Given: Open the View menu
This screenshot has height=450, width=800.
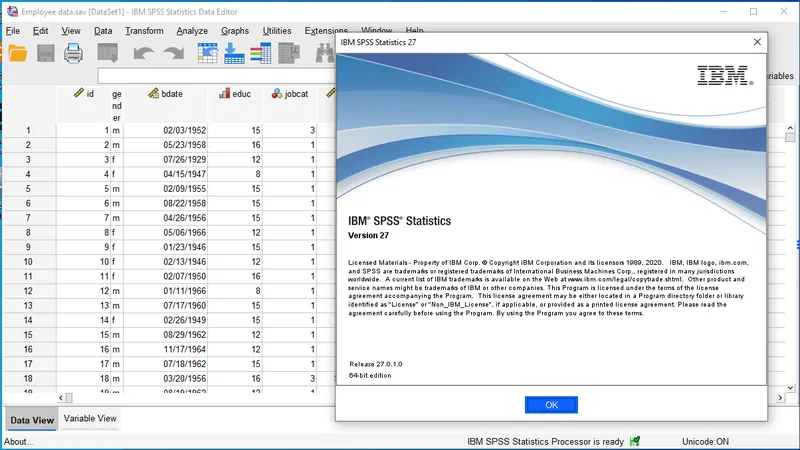Looking at the screenshot, I should point(71,31).
